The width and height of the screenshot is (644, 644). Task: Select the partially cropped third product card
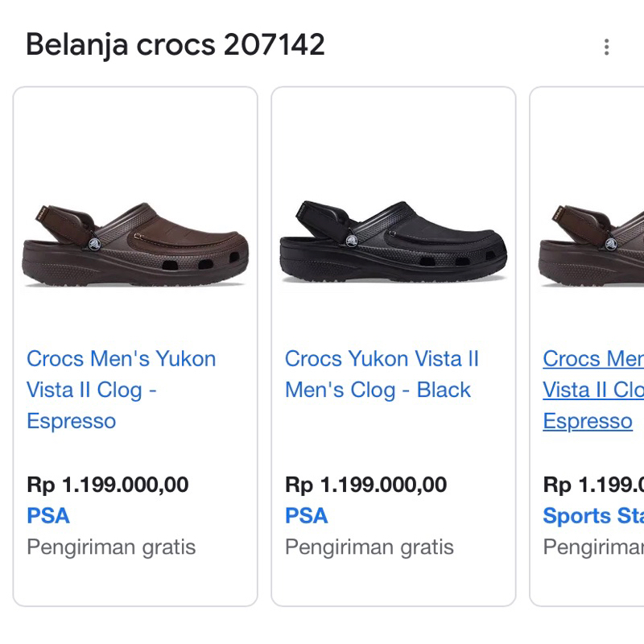pyautogui.click(x=588, y=346)
